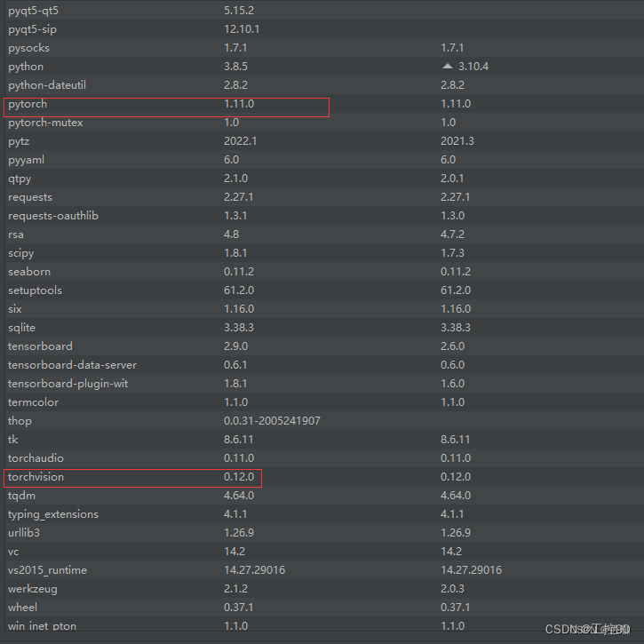644x644 pixels.
Task: Click thop version 0.0.31-2005241907
Action: click(272, 420)
